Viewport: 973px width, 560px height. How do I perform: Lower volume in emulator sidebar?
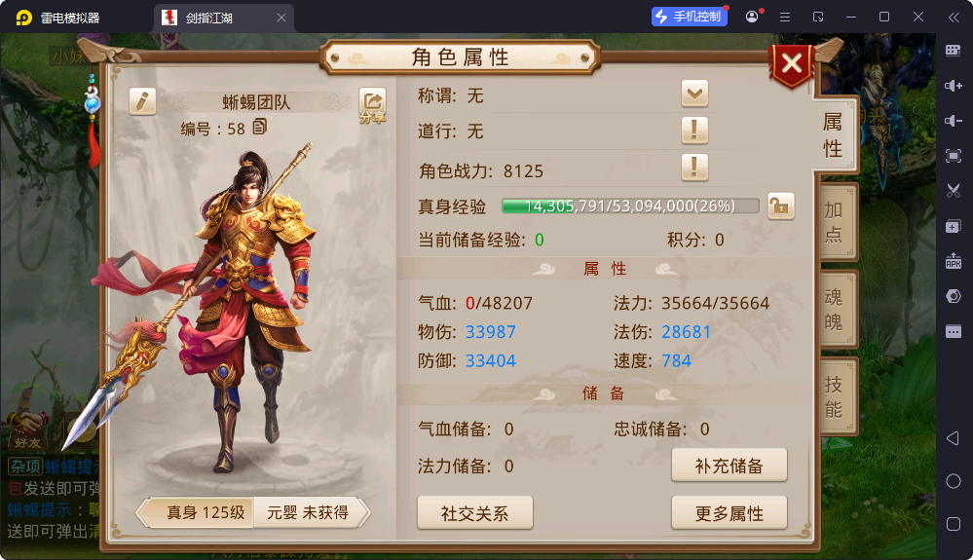[954, 121]
